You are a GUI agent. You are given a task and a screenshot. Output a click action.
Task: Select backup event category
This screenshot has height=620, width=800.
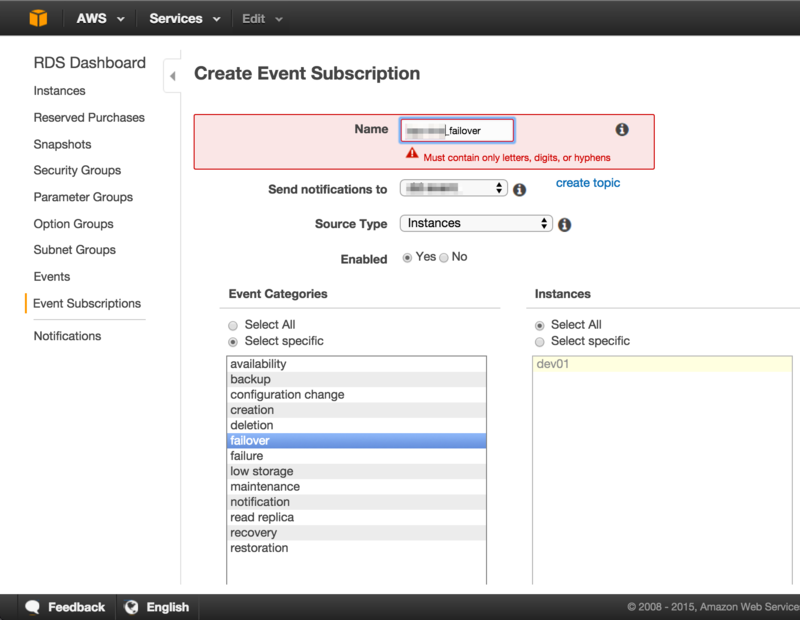356,379
